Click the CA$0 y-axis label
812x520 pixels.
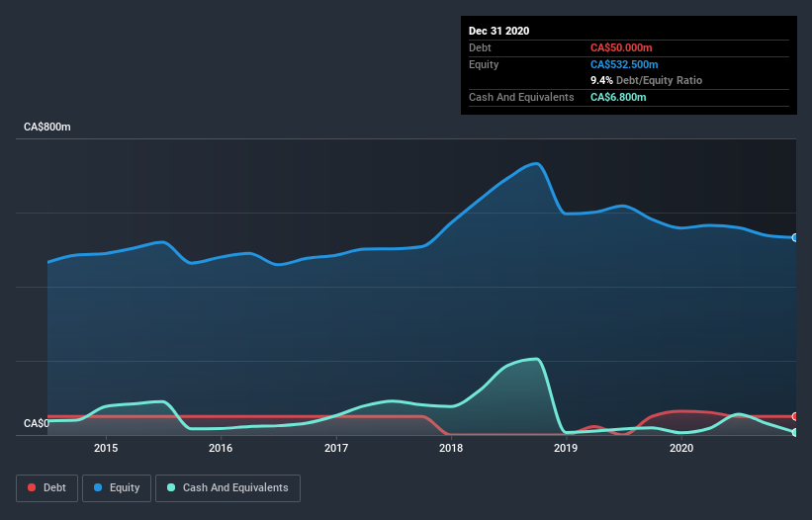click(x=37, y=423)
